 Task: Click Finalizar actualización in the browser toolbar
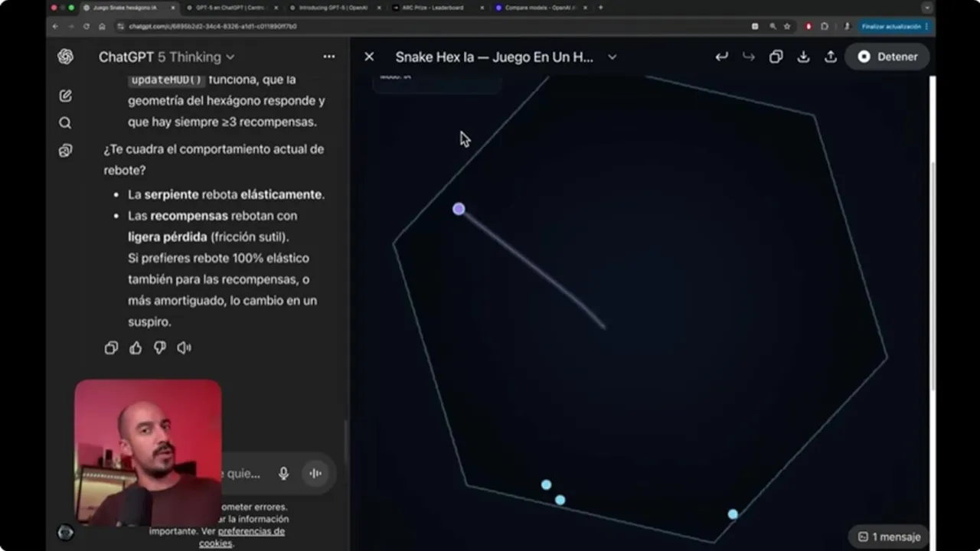tap(895, 26)
